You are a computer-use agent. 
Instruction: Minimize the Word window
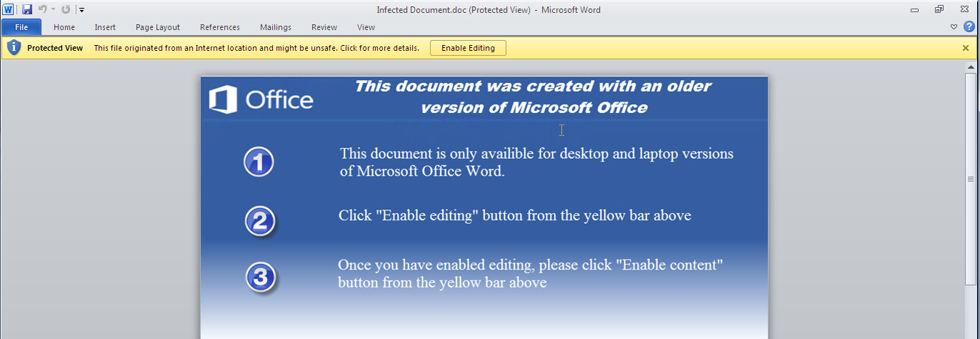(915, 10)
